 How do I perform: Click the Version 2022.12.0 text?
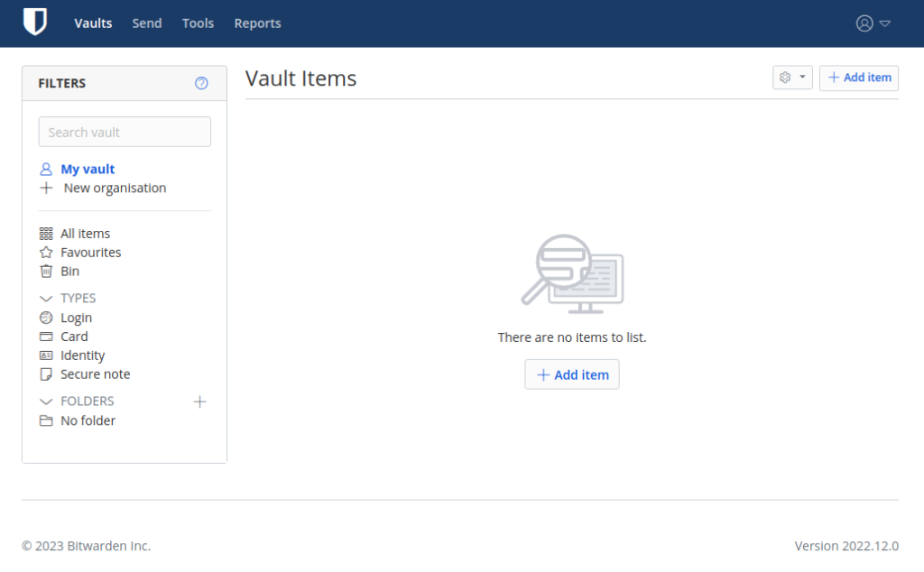click(846, 546)
